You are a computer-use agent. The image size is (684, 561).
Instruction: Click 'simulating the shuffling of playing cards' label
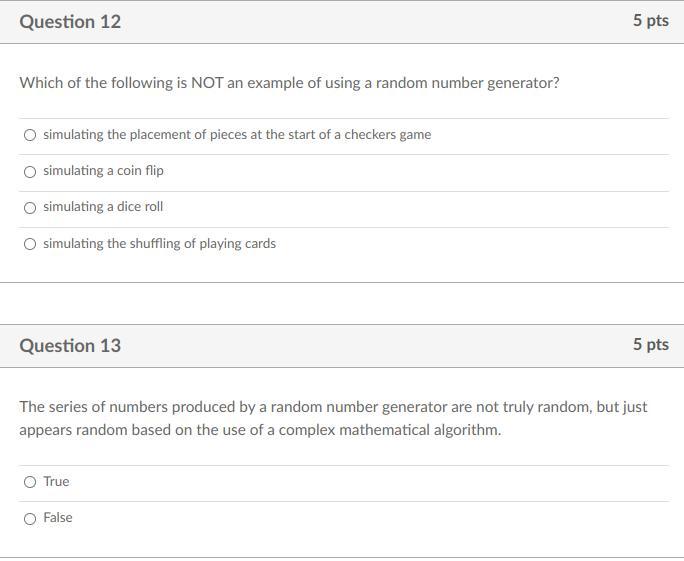[160, 243]
